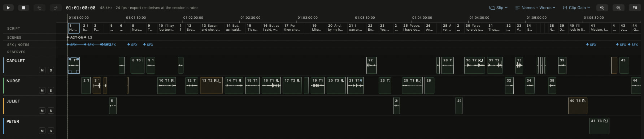Mute the CAPULET track
The width and height of the screenshot is (644, 139).
coord(42,70)
